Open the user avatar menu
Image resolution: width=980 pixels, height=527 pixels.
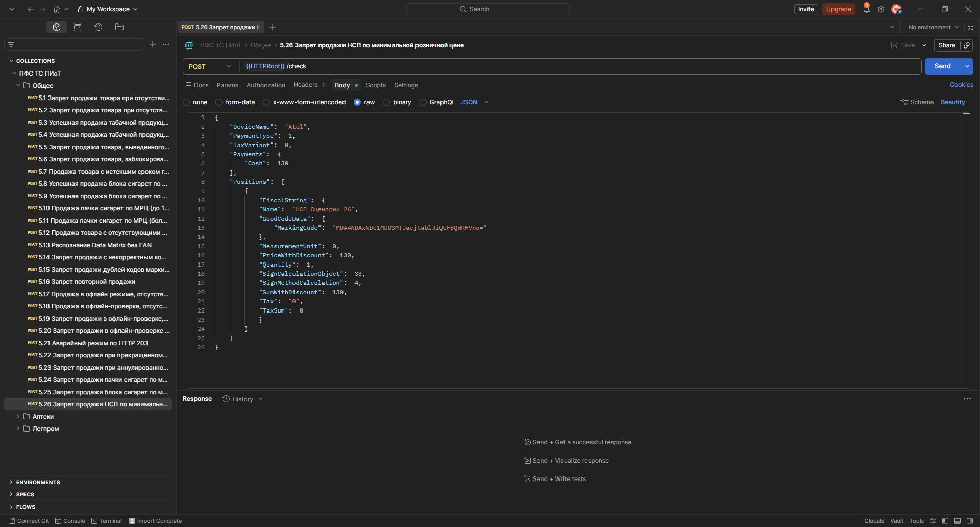896,9
